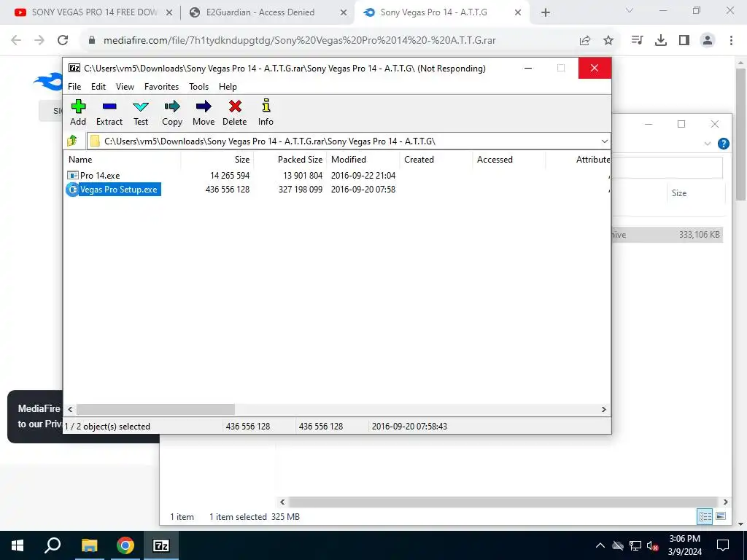This screenshot has height=560, width=747.
Task: Sort by the Size column header in 7-Zip
Action: click(217, 160)
